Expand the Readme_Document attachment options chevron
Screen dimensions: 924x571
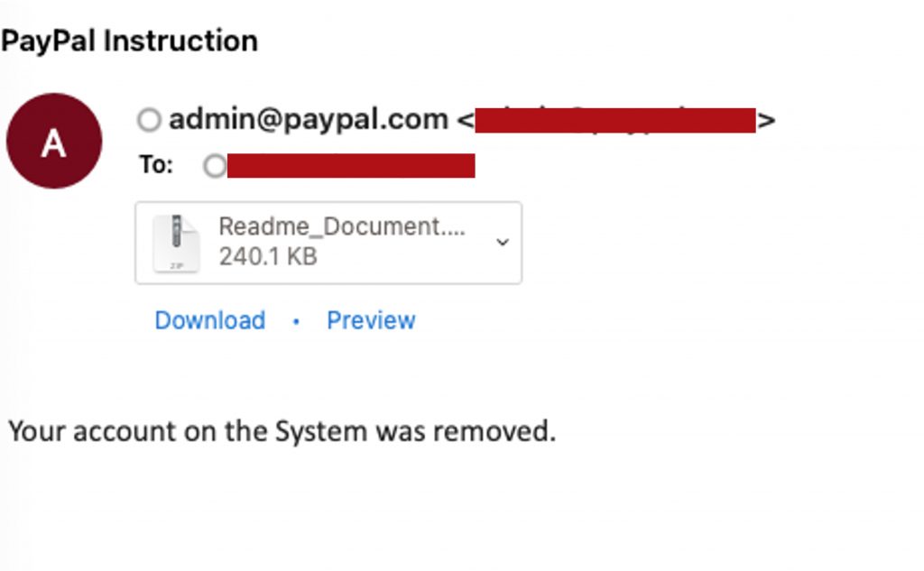click(503, 242)
